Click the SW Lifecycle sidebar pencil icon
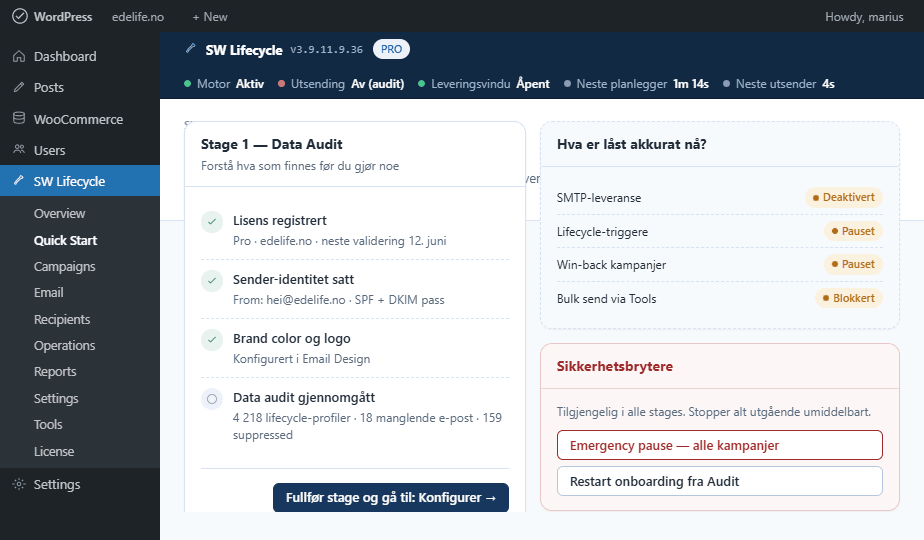Image resolution: width=924 pixels, height=540 pixels. click(19, 180)
